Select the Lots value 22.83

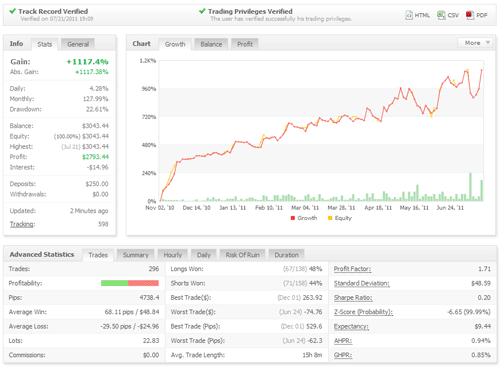151,341
